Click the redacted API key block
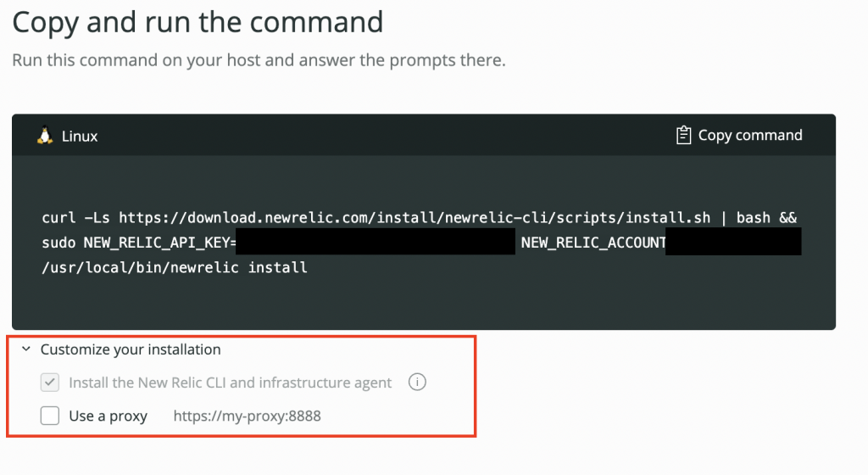Image resolution: width=868 pixels, height=475 pixels. click(x=376, y=242)
